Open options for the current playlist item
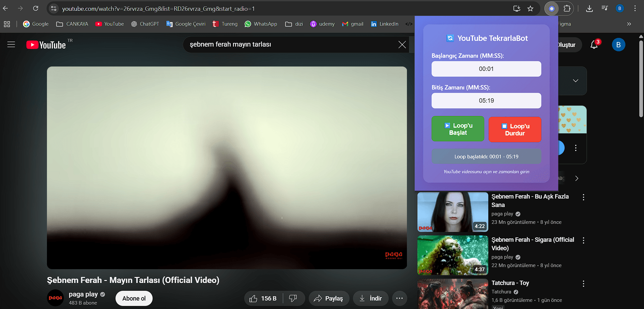The height and width of the screenshot is (309, 644). coord(576,148)
